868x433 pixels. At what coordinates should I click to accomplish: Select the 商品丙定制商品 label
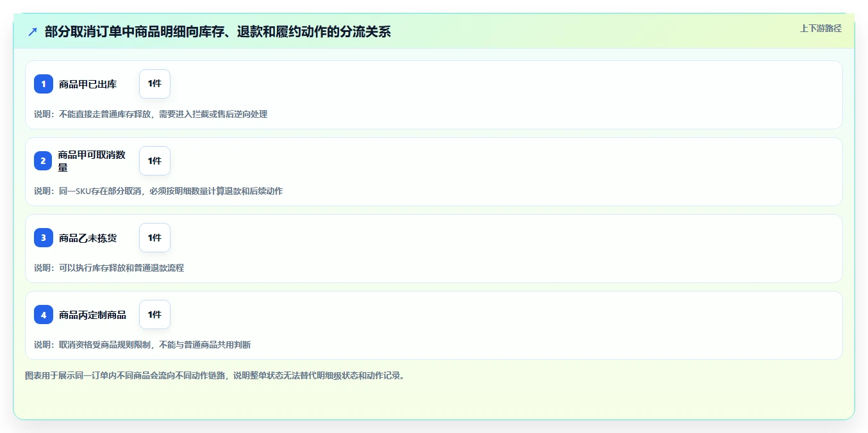92,315
